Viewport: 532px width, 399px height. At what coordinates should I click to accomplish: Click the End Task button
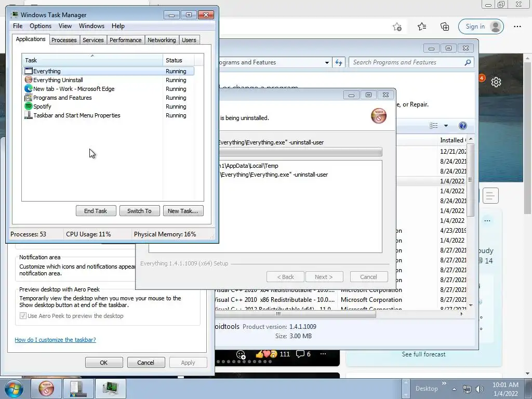(x=96, y=211)
